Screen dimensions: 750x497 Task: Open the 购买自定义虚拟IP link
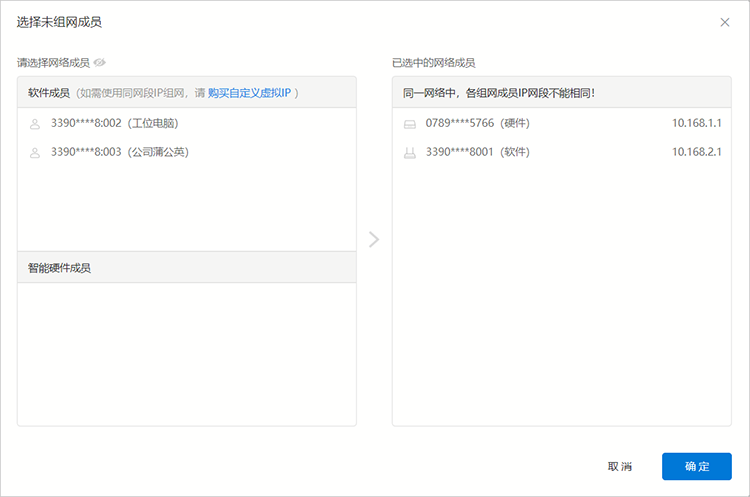[x=249, y=93]
